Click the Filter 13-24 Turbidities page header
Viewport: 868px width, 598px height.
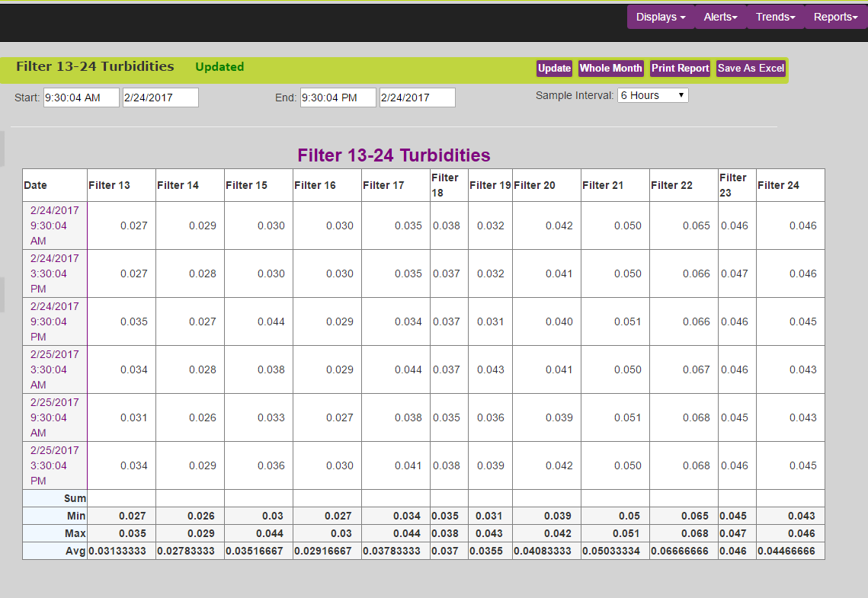tap(94, 66)
